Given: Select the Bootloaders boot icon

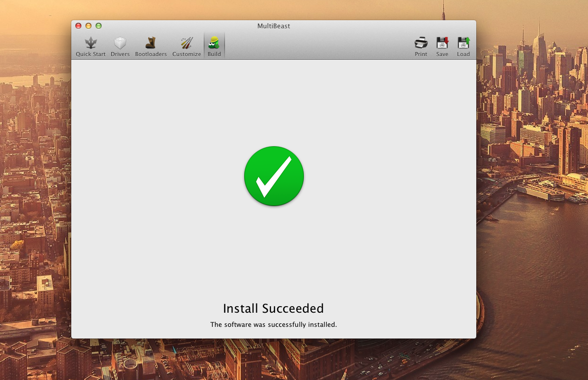Looking at the screenshot, I should coord(151,43).
